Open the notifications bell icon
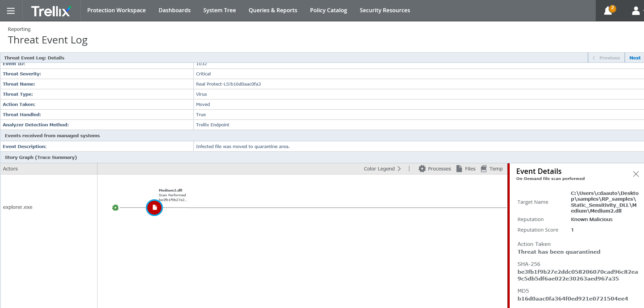This screenshot has height=308, width=644. click(x=608, y=11)
